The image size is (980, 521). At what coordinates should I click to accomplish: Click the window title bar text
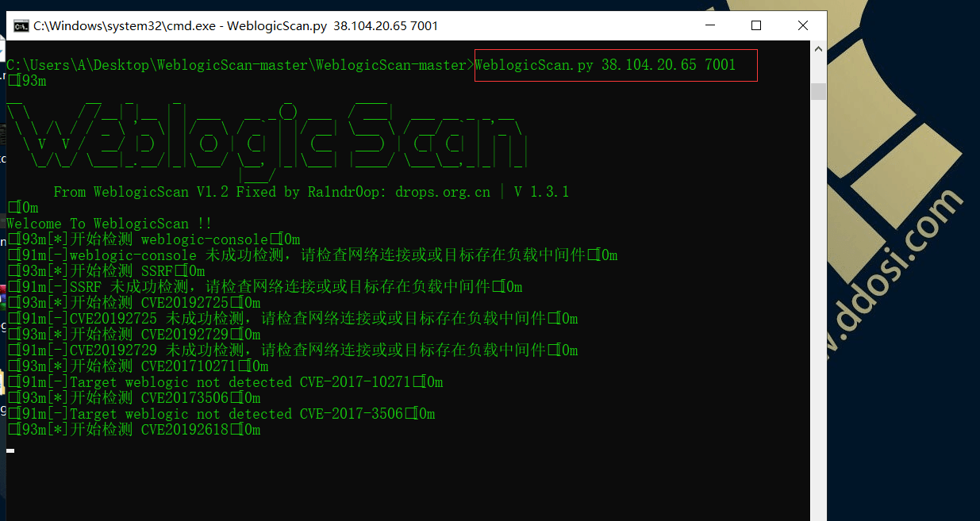[x=236, y=25]
